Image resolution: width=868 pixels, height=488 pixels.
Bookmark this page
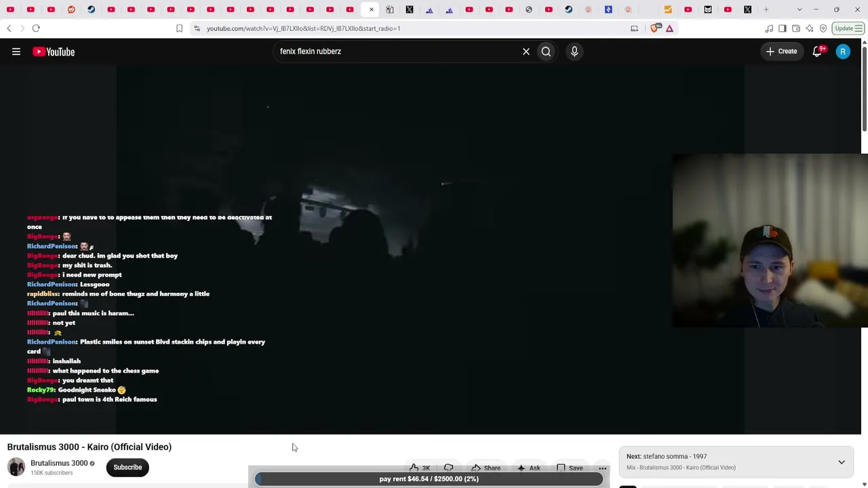coord(179,28)
